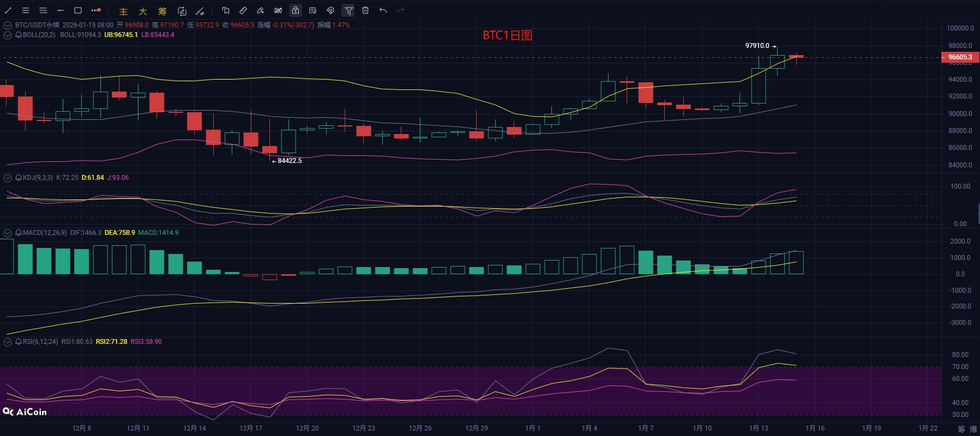Select the 筹 chip distribution tab
This screenshot has width=980, height=436.
(163, 11)
